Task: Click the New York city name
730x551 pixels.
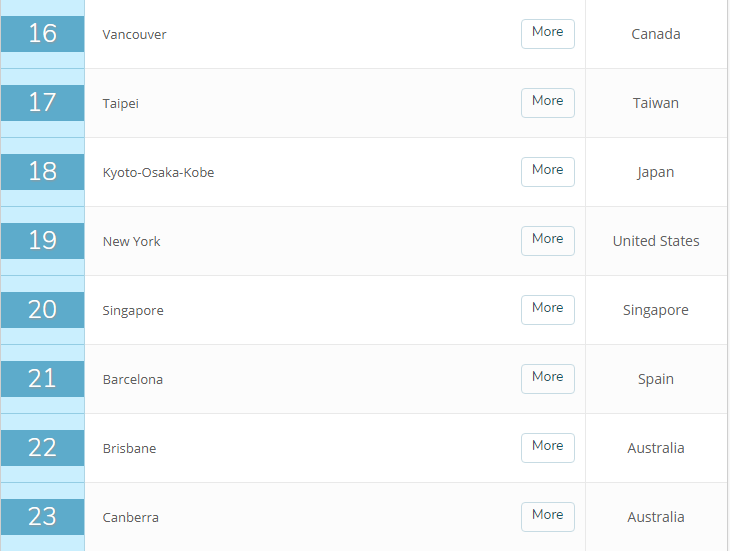Action: tap(131, 241)
